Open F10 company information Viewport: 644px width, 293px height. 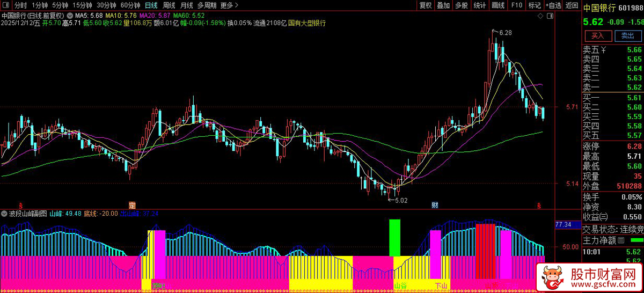[517, 5]
